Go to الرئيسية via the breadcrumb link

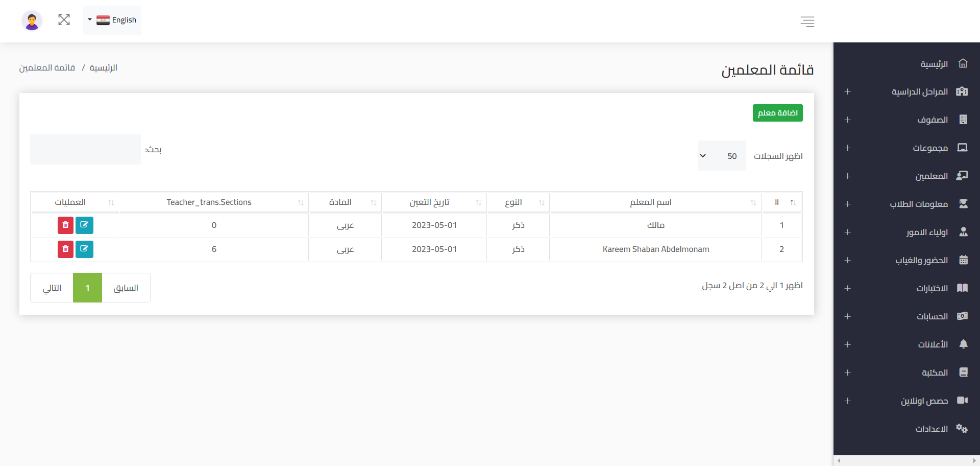103,67
